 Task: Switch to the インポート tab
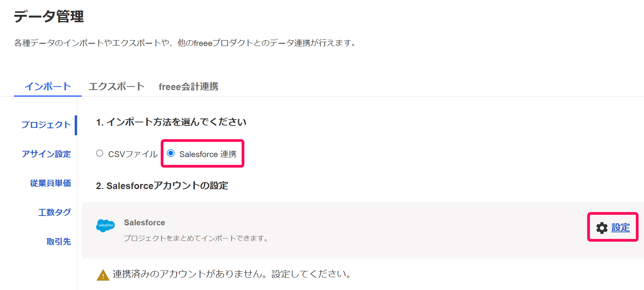click(48, 87)
